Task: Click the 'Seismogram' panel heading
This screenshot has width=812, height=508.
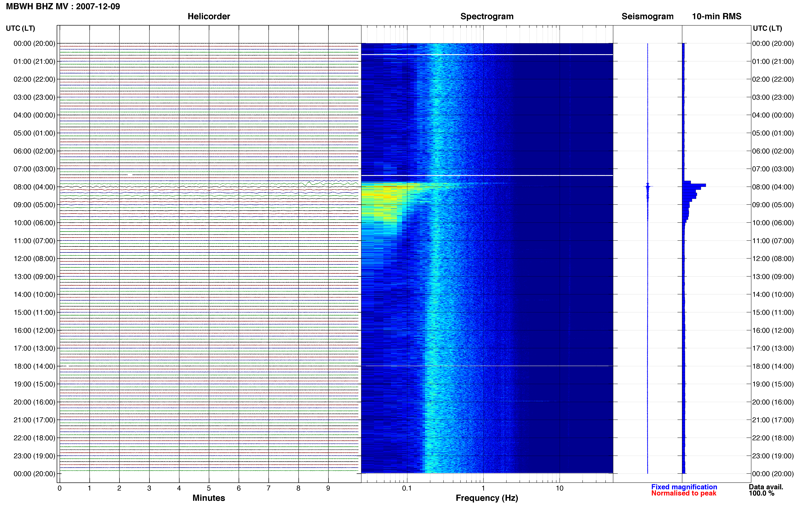Action: (x=648, y=16)
